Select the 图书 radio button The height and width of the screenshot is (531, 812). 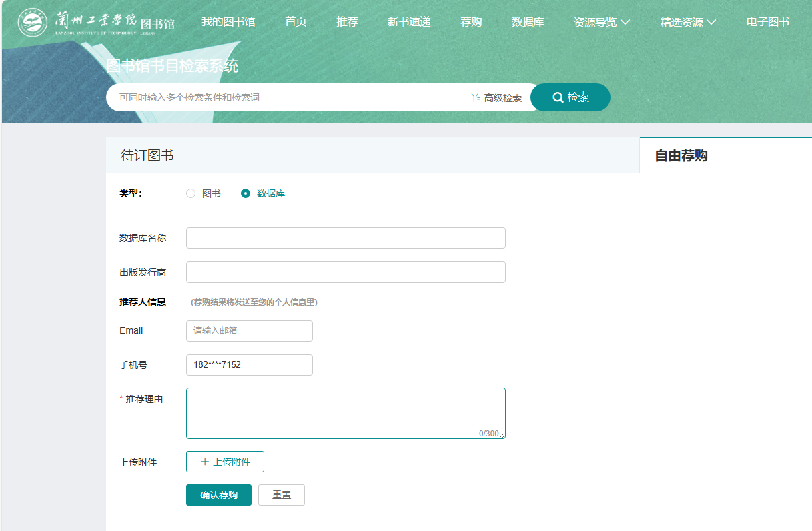click(x=191, y=193)
